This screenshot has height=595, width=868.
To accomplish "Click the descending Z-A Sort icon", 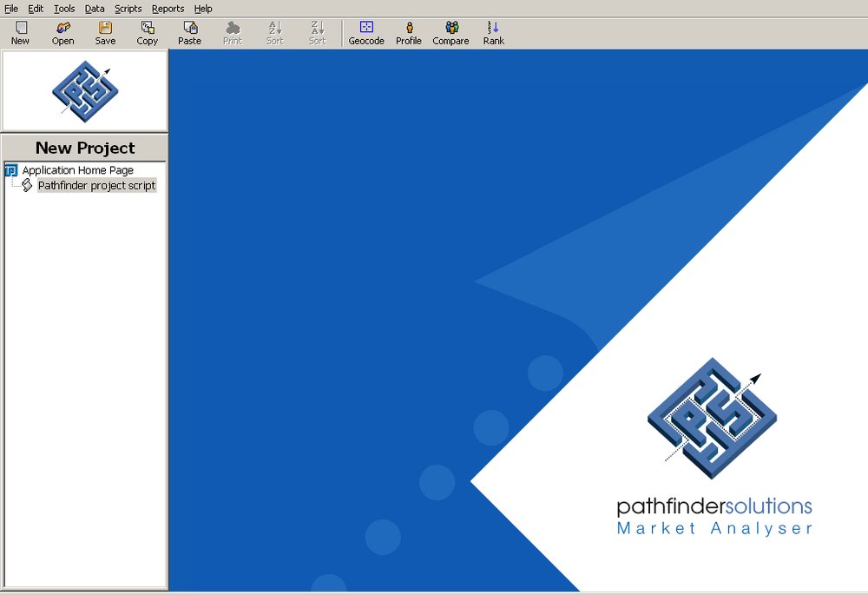I will (x=317, y=33).
